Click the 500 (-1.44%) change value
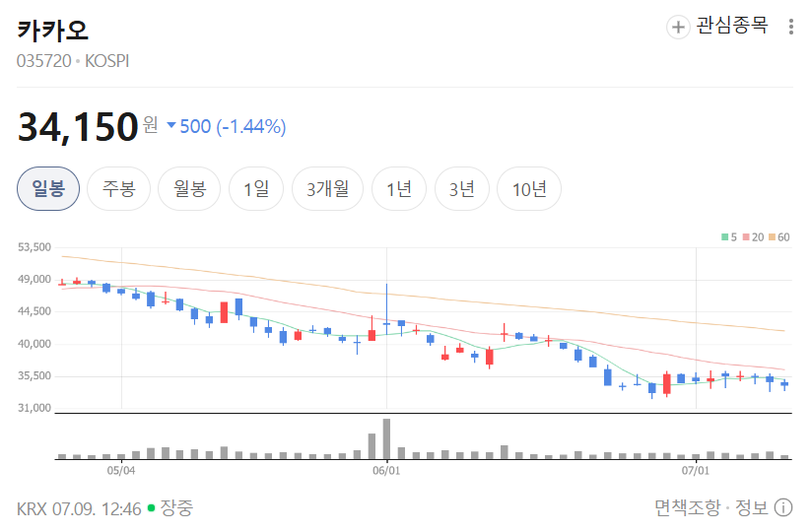The height and width of the screenshot is (532, 811). point(233,126)
